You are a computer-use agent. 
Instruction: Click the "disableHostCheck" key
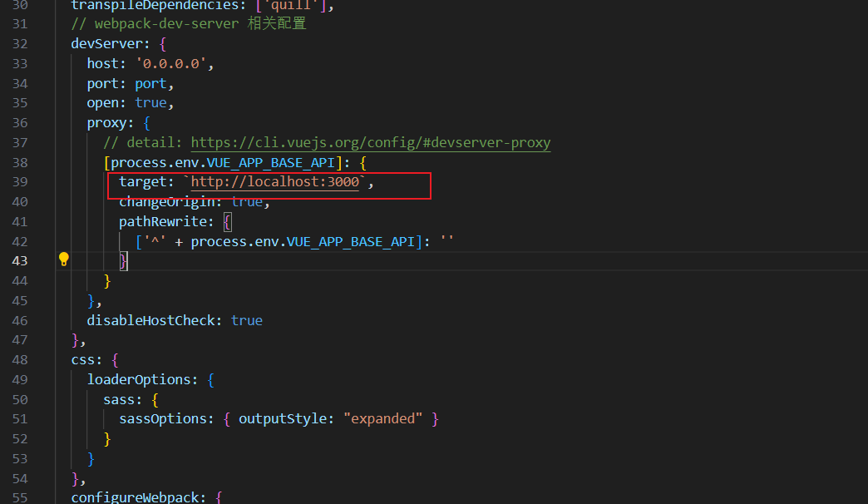pyautogui.click(x=150, y=321)
